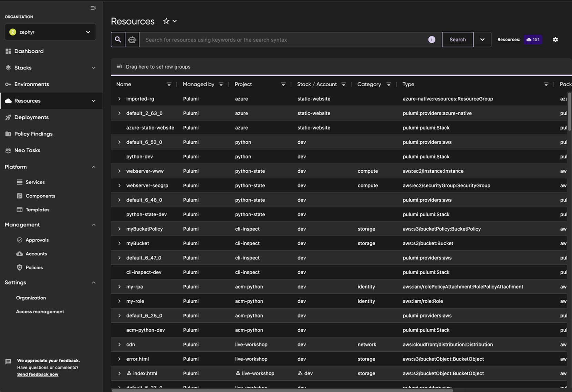Viewport: 572px width, 392px height.
Task: Click the Policies shield icon
Action: click(x=20, y=267)
